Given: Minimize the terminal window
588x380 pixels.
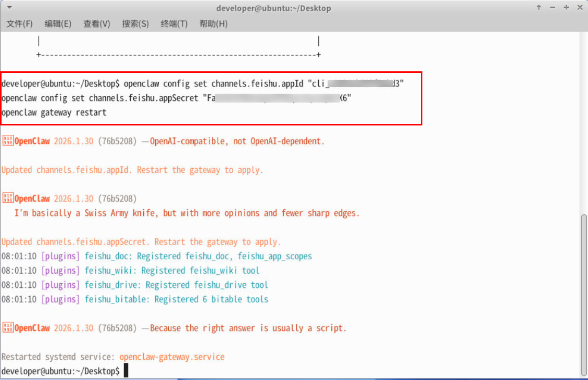Looking at the screenshot, I should click(x=553, y=7).
